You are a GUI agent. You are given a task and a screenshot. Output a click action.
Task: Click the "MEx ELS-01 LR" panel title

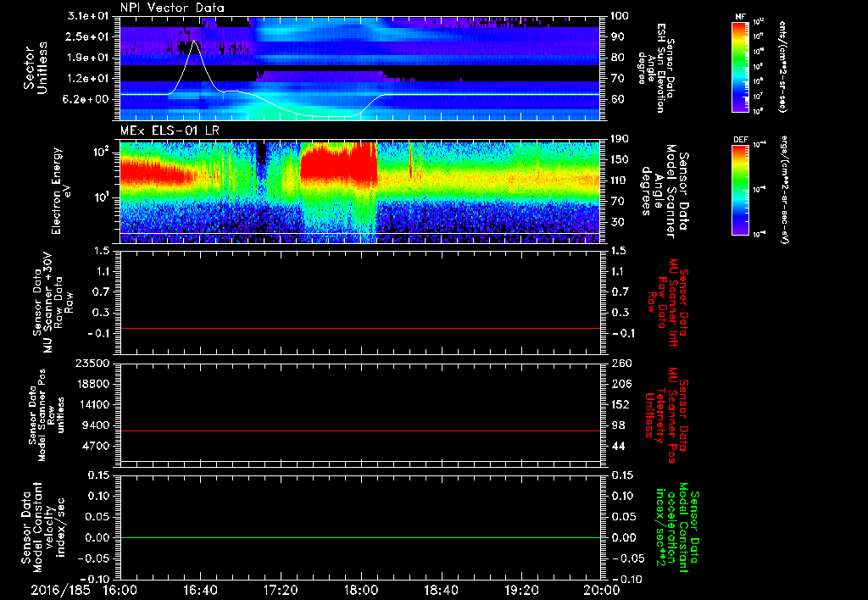169,131
